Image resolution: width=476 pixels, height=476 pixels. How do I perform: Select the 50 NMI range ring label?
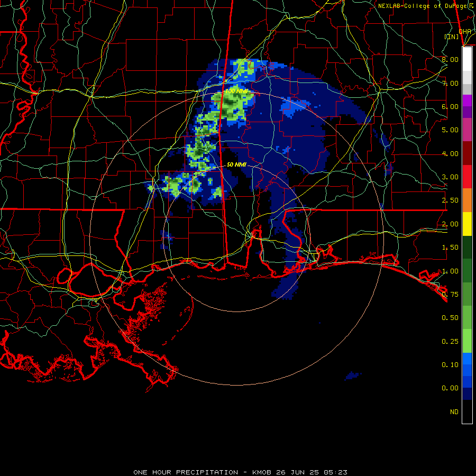(236, 164)
